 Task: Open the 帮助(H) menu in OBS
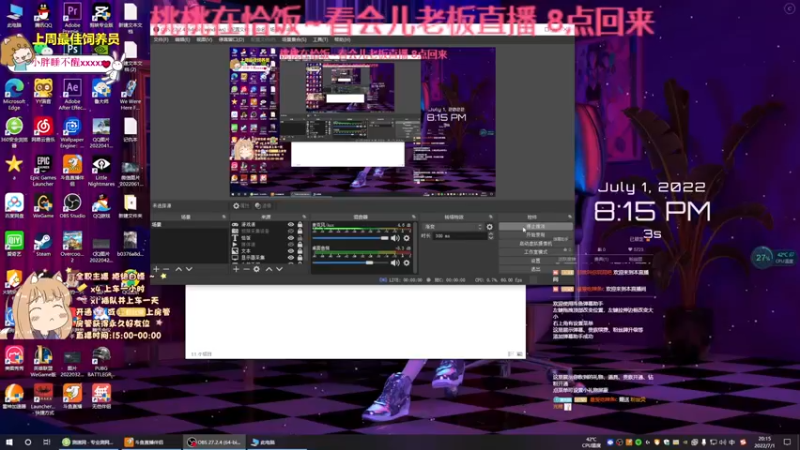tap(342, 39)
